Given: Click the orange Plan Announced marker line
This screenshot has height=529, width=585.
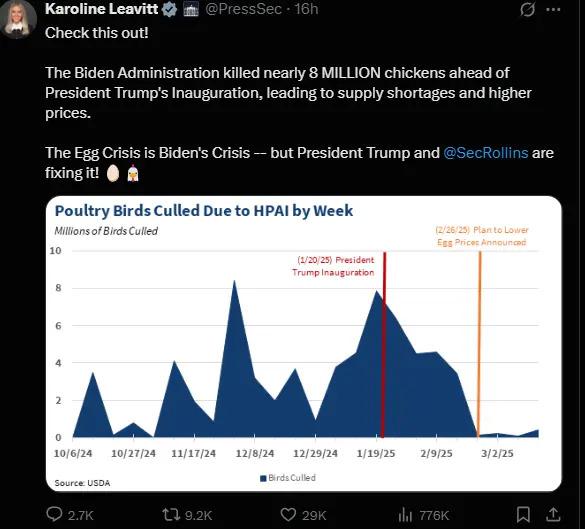Looking at the screenshot, I should [480, 344].
